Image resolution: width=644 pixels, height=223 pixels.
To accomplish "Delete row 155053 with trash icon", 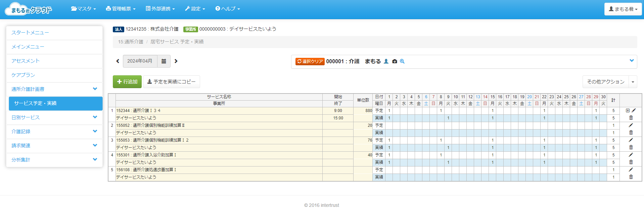I will pos(631,147).
